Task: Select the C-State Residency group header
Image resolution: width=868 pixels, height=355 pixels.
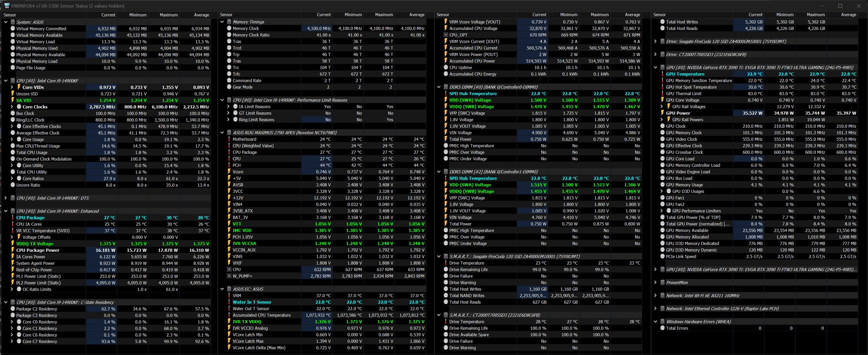Action: [107, 302]
